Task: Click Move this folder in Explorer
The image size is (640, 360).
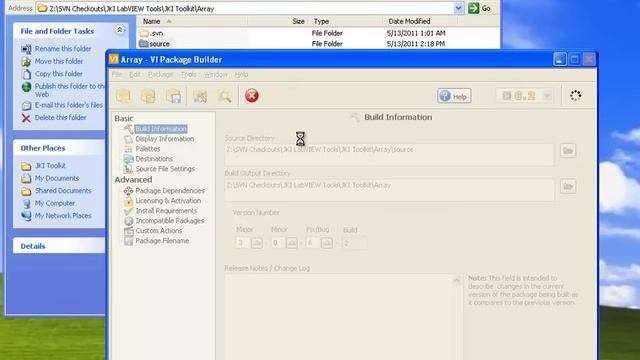Action: click(59, 61)
